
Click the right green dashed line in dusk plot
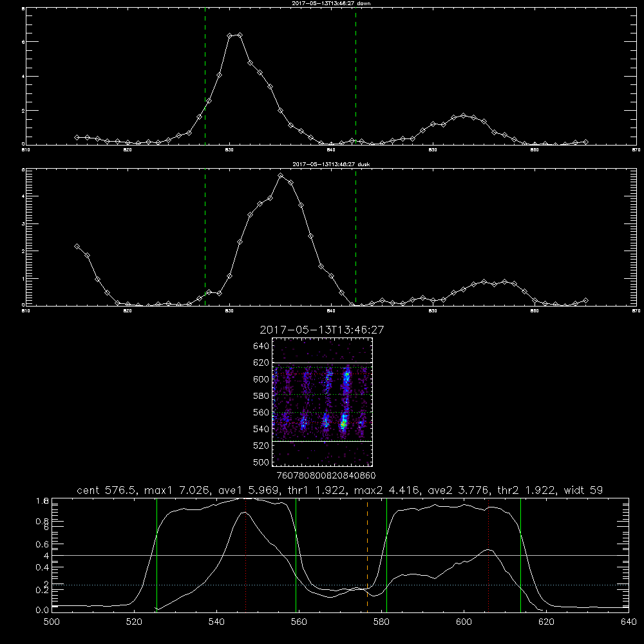pos(355,238)
